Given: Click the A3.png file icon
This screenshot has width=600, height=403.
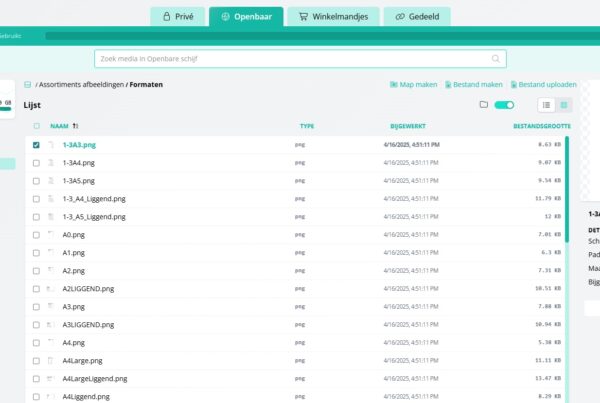Looking at the screenshot, I should [51, 307].
